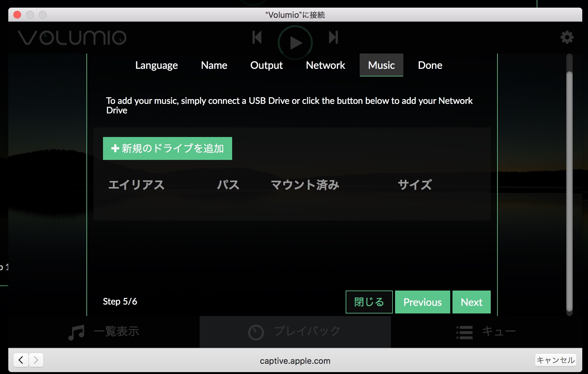Click the browser back arrow
Image resolution: width=588 pixels, height=374 pixels.
21,360
